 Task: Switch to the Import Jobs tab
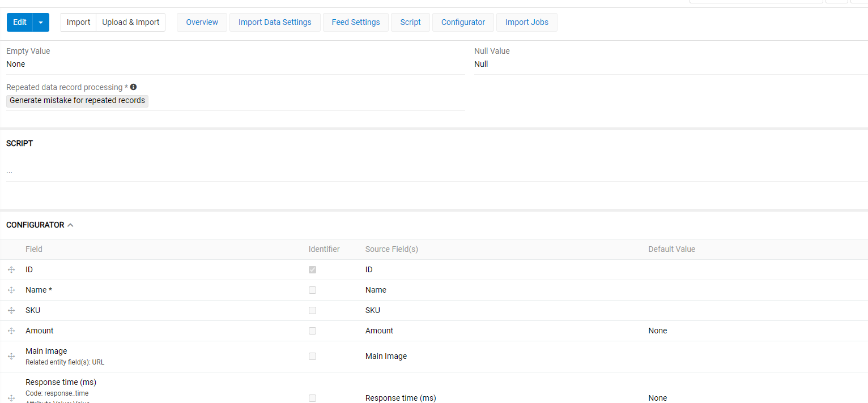[x=526, y=22]
